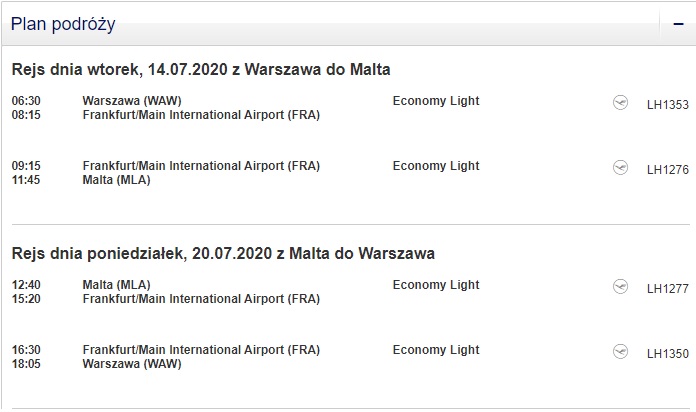Image resolution: width=696 pixels, height=412 pixels.
Task: Click Warszawa (WAW) departure at 06:30
Action: (x=132, y=101)
